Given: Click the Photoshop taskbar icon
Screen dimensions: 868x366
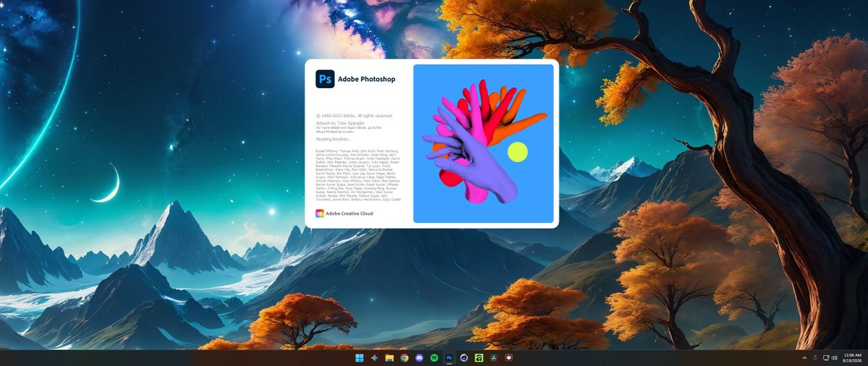Looking at the screenshot, I should [x=449, y=358].
